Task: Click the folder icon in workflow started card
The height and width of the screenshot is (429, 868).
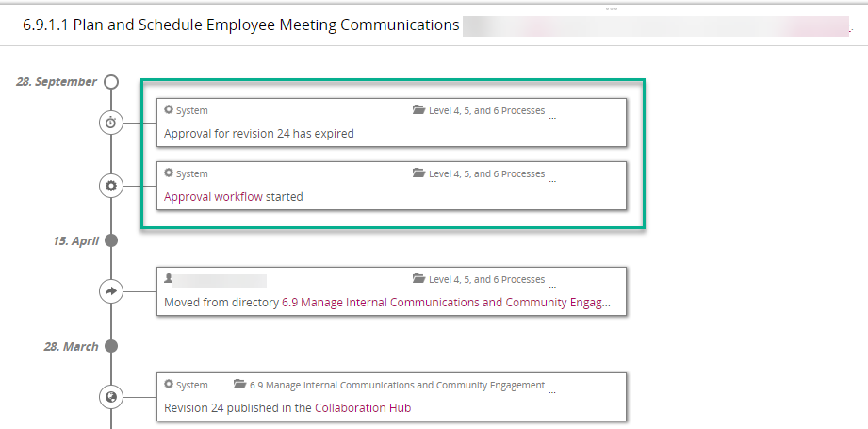Action: click(x=419, y=173)
